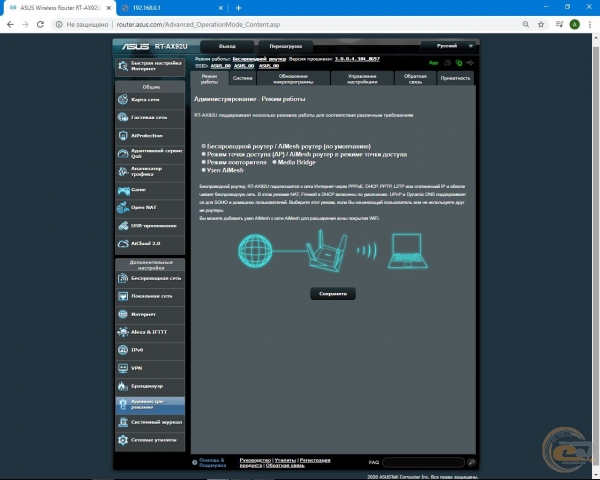
Task: Open Adaptive QoS sidebar item
Action: (150, 154)
